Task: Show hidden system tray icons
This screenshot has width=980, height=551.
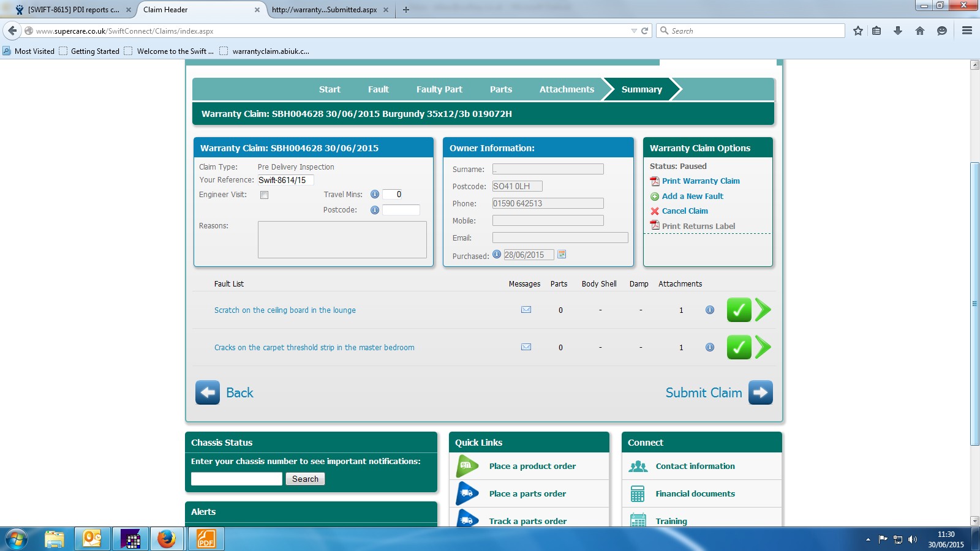Action: tap(868, 539)
